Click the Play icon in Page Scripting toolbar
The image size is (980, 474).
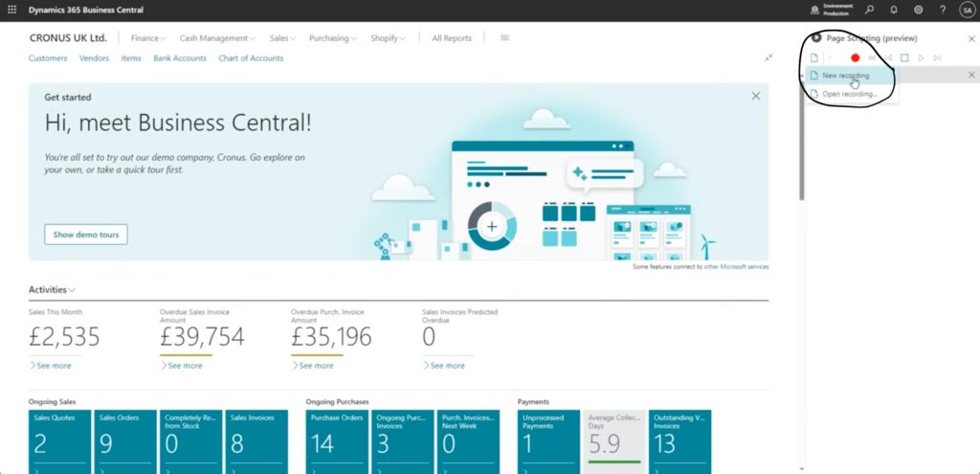tap(921, 58)
